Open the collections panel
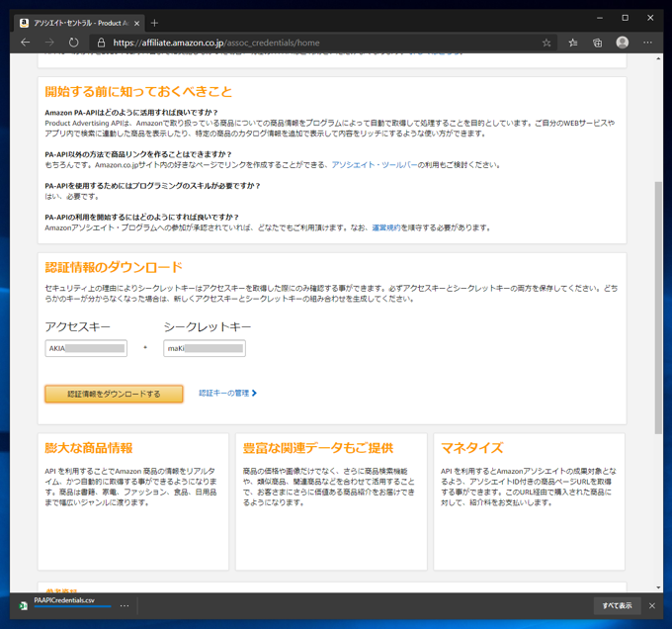Image resolution: width=672 pixels, height=629 pixels. click(597, 43)
